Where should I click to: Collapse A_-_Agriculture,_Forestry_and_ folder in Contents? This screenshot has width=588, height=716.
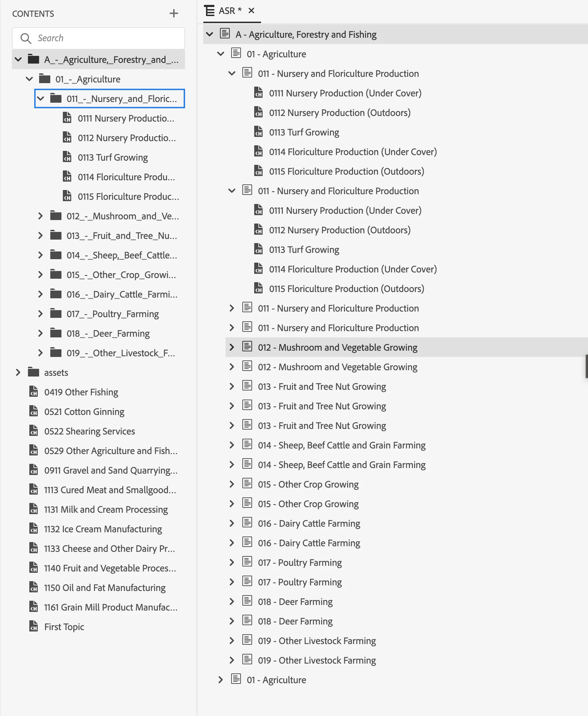pos(18,59)
